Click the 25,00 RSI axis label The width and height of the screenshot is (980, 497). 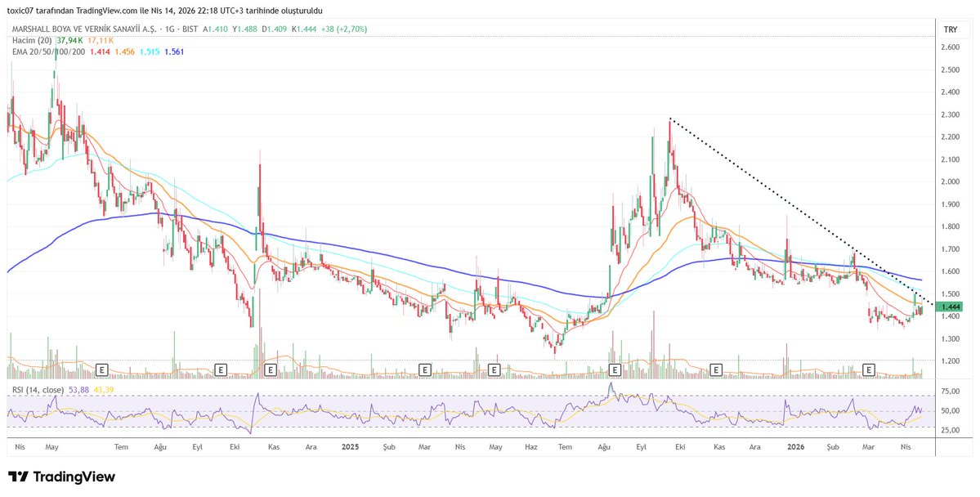pos(952,431)
